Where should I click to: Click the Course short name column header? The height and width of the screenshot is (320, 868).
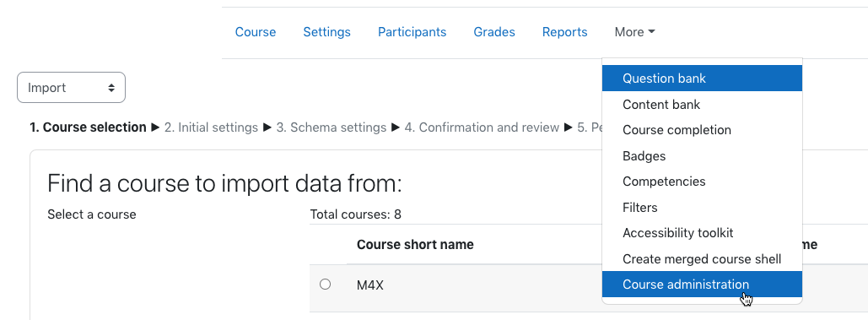coord(415,244)
